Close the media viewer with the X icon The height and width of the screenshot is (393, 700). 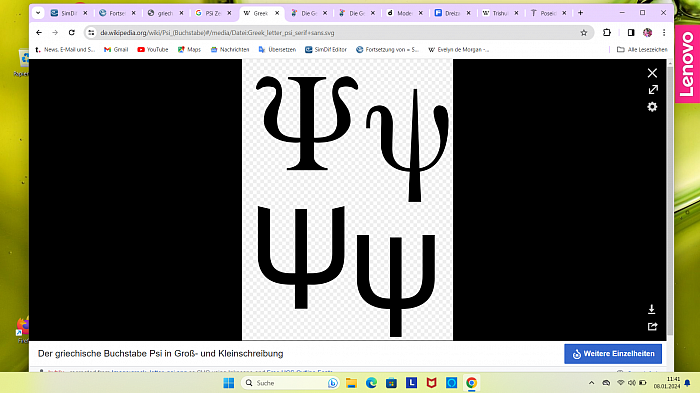(x=652, y=73)
